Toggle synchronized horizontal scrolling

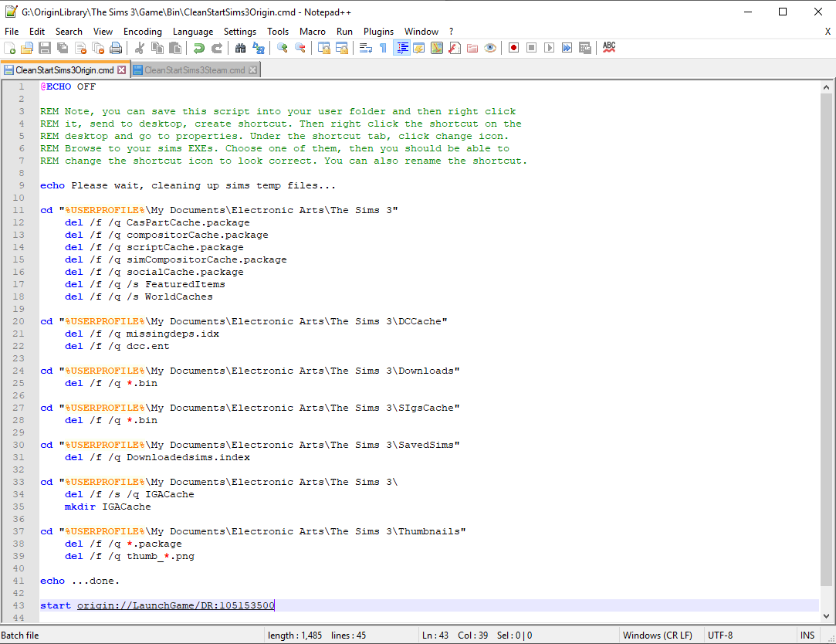[342, 48]
